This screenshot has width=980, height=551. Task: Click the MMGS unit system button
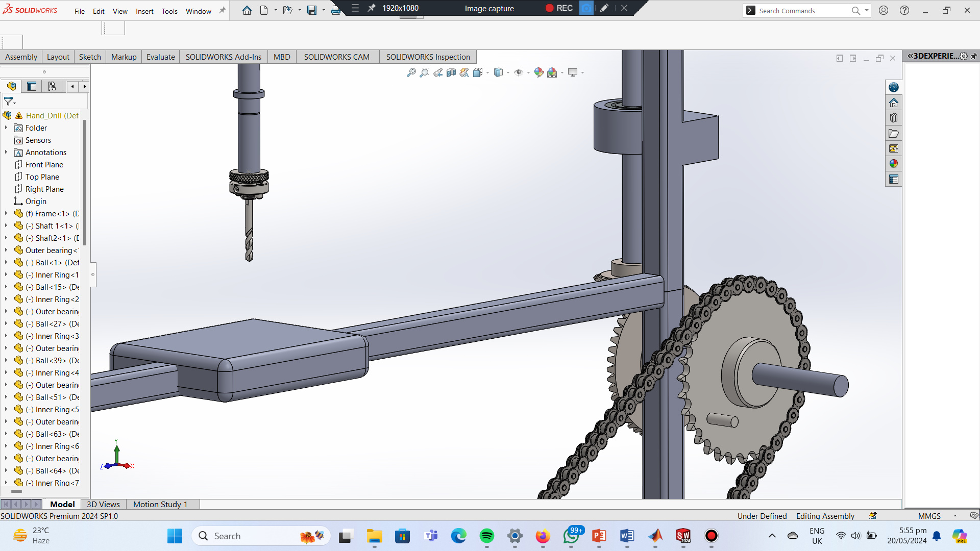[929, 516]
